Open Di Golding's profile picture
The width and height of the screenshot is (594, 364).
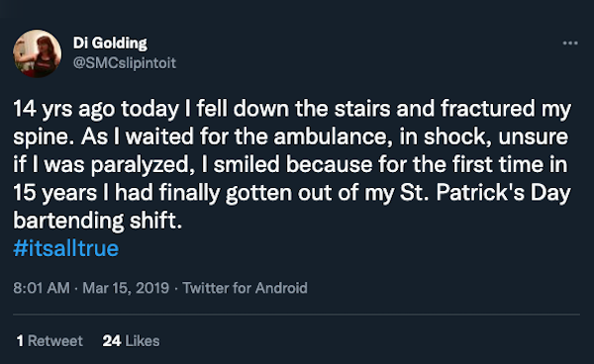tap(38, 53)
